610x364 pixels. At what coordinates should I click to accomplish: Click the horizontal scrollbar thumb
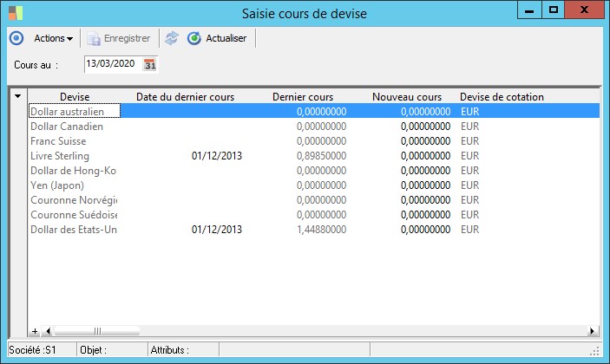tap(97, 331)
